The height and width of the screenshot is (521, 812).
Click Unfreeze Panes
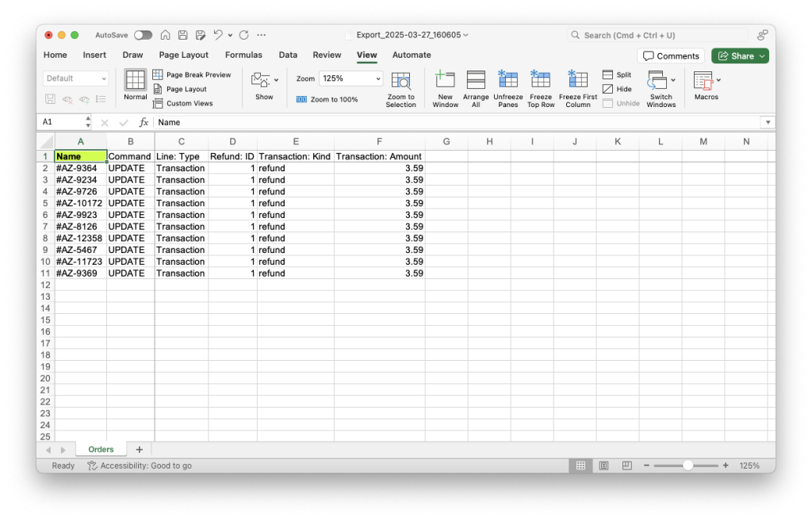507,87
